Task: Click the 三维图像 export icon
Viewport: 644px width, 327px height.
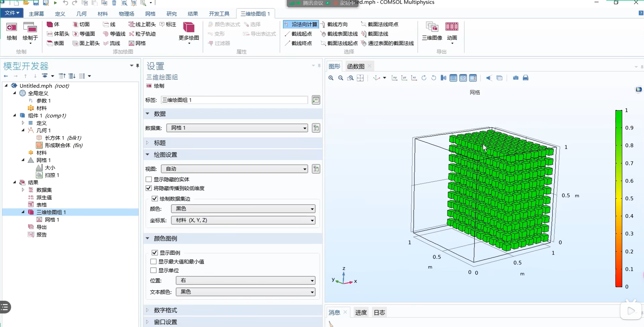Action: coord(432,31)
